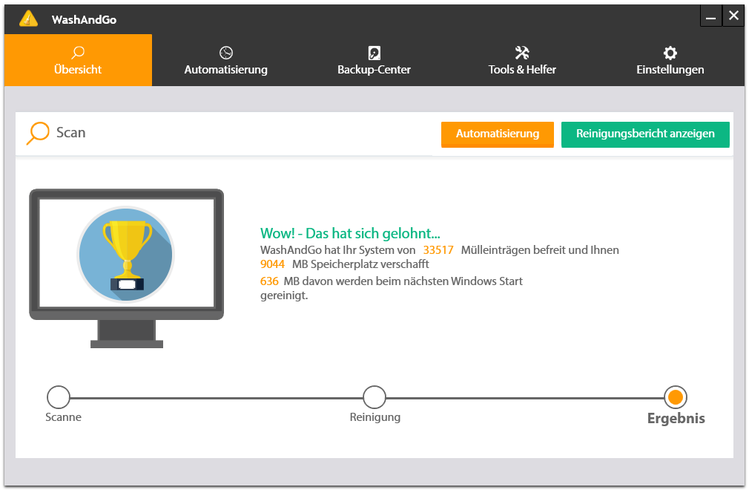749x490 pixels.
Task: Click the Tools & Helfer wrench icon
Action: click(x=522, y=53)
